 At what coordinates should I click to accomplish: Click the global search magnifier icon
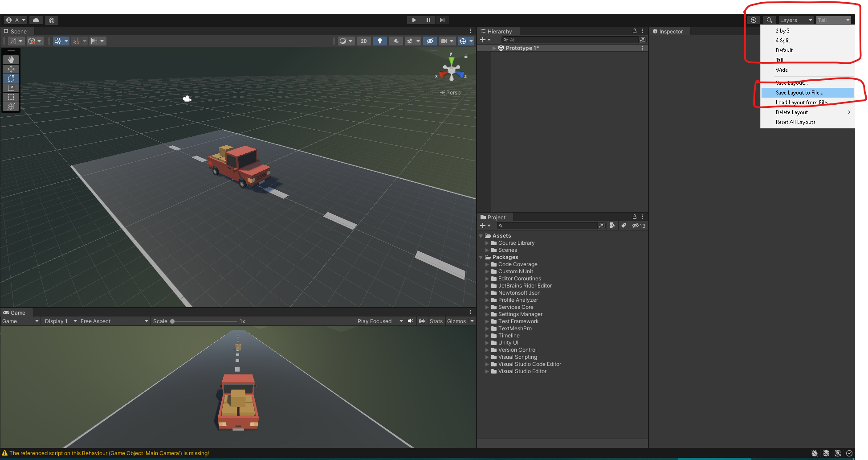769,20
